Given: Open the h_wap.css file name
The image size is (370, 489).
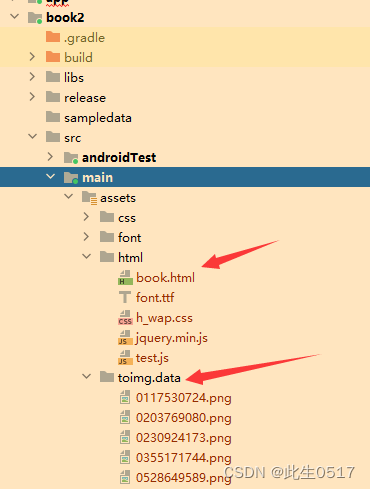Looking at the screenshot, I should coord(164,318).
